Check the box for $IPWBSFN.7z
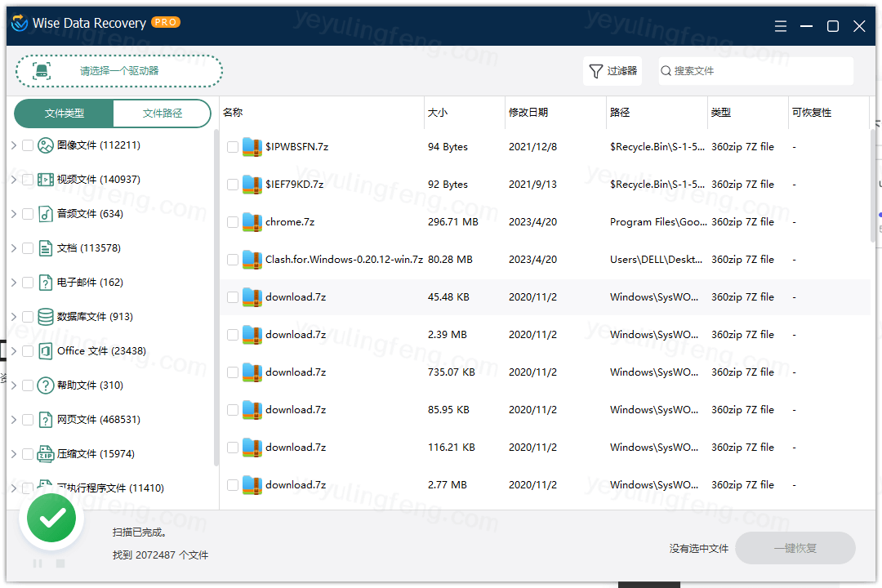This screenshot has height=588, width=882. pyautogui.click(x=232, y=147)
